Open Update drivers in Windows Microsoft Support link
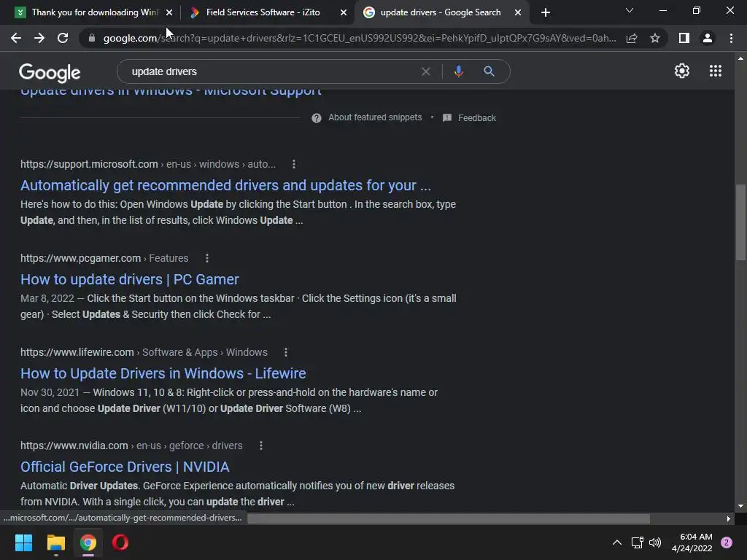 pyautogui.click(x=171, y=92)
